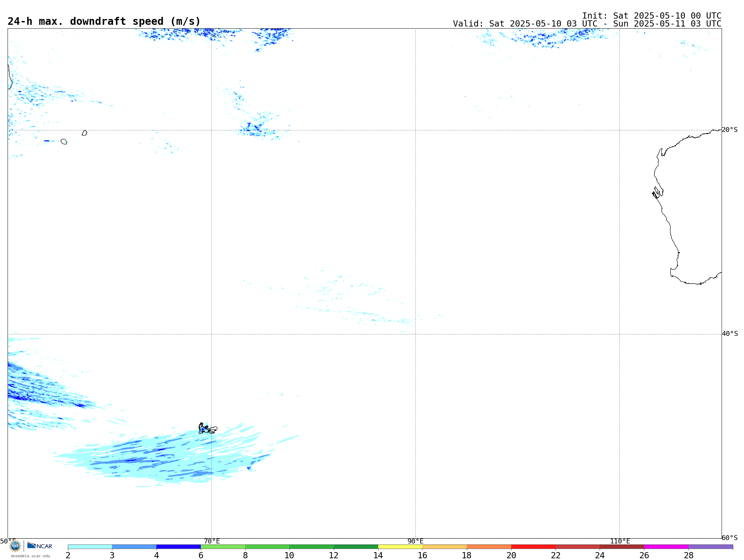Click the 40°S latitude label
This screenshot has width=744, height=560.
730,334
